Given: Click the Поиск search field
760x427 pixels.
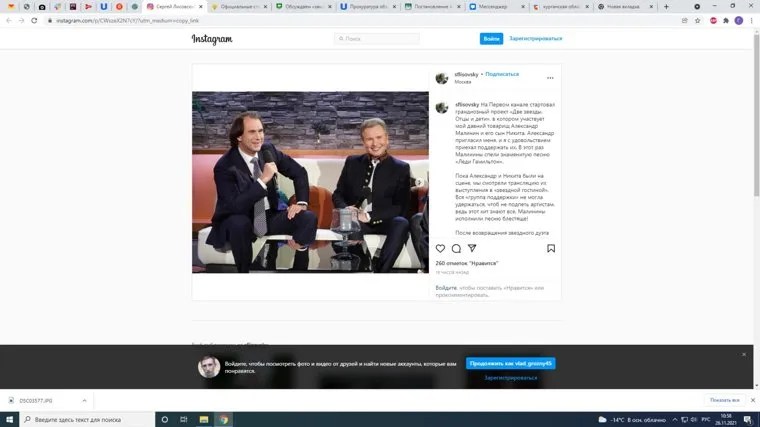Looking at the screenshot, I should click(x=377, y=39).
